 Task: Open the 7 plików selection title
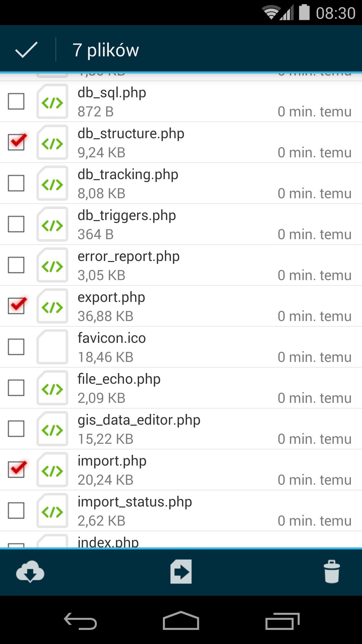pos(106,50)
